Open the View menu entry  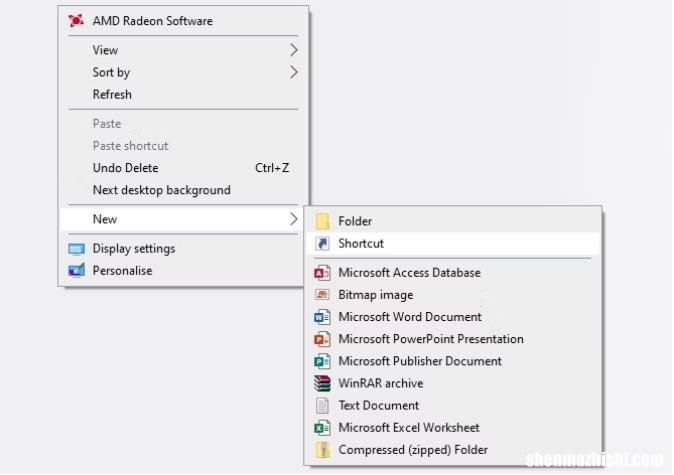(183, 50)
